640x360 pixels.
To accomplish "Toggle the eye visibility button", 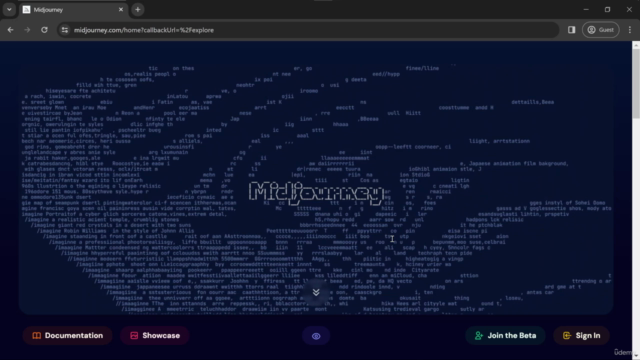I will 316,336.
